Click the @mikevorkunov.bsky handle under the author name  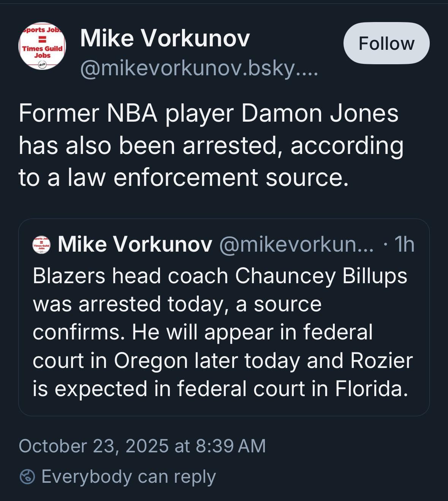coord(198,69)
